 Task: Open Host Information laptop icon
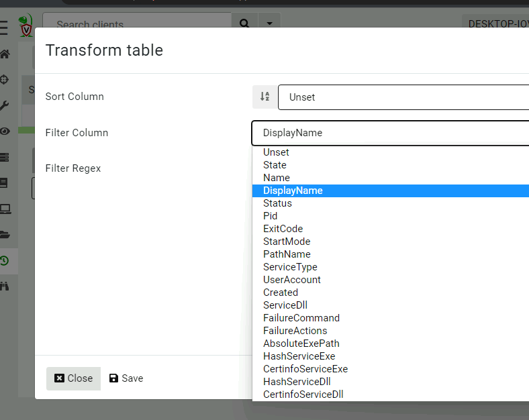pyautogui.click(x=5, y=209)
